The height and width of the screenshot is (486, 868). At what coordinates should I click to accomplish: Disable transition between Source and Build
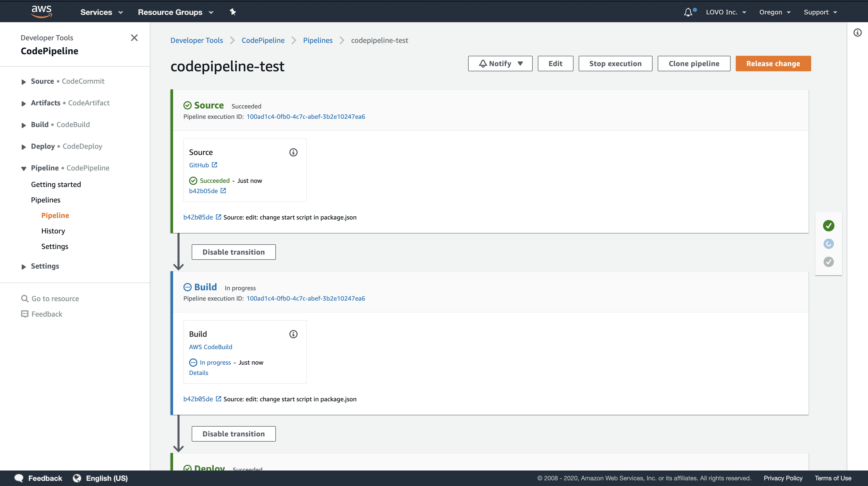tap(234, 252)
